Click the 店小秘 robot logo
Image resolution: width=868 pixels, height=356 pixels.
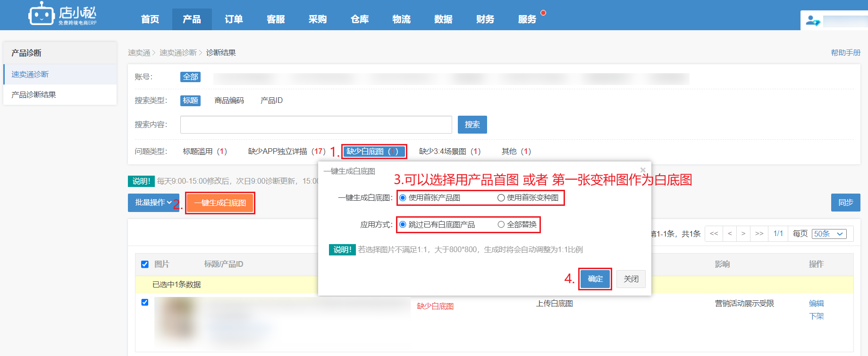click(x=42, y=14)
